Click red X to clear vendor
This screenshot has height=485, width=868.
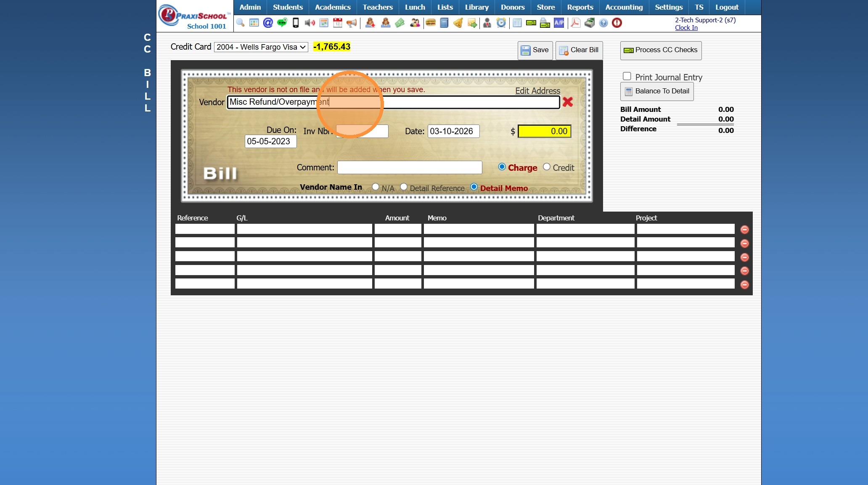(x=568, y=102)
